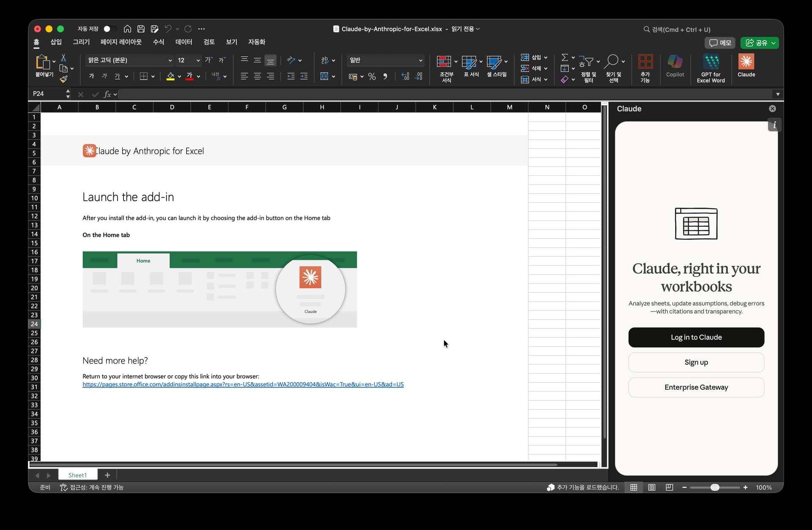Open the add-in install page hyperlink
Image resolution: width=812 pixels, height=530 pixels.
click(x=243, y=384)
